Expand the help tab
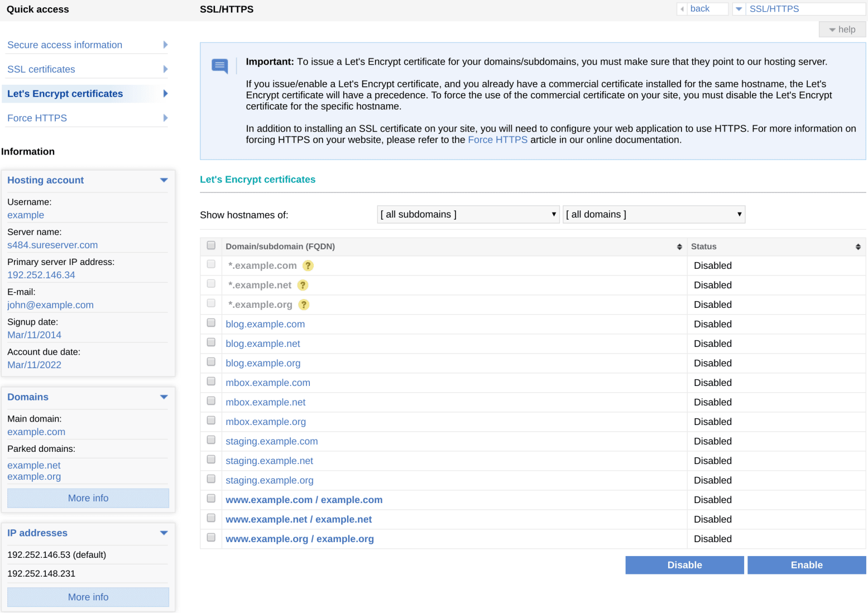Image resolution: width=868 pixels, height=613 pixels. point(842,30)
